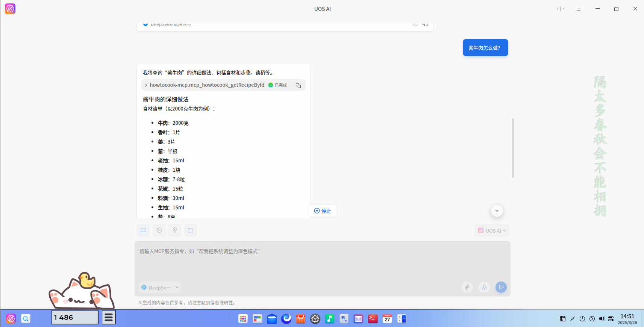Open the taskbar search icon
Screen dimensions: 644x327
tap(26, 319)
